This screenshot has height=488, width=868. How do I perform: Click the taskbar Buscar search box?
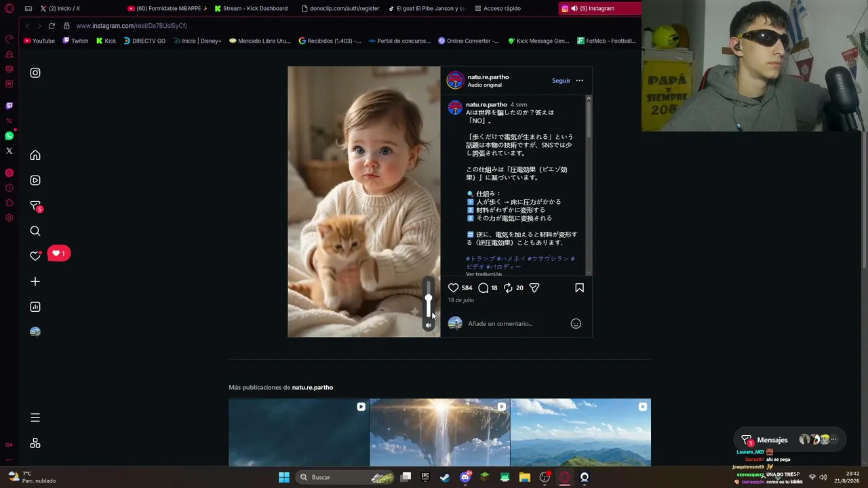[x=347, y=477]
